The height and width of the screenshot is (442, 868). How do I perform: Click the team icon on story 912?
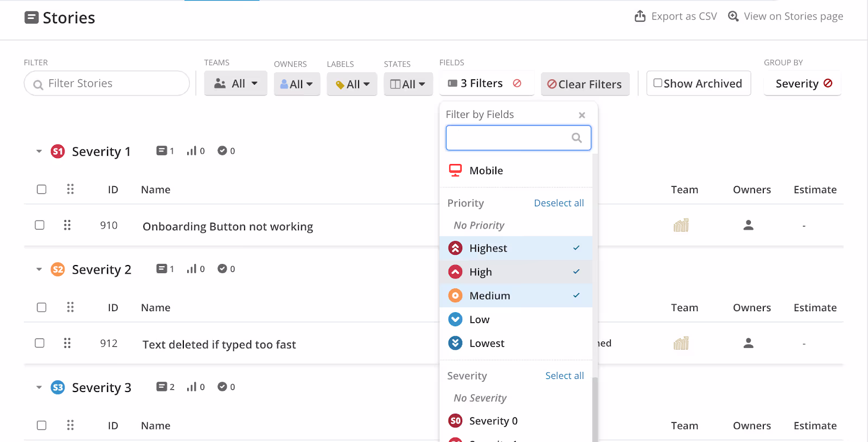coord(681,343)
